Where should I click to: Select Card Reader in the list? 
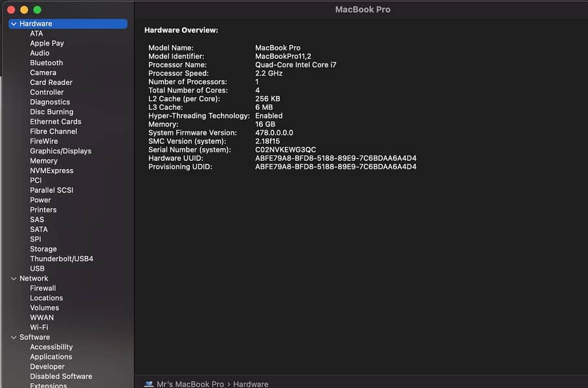[51, 82]
